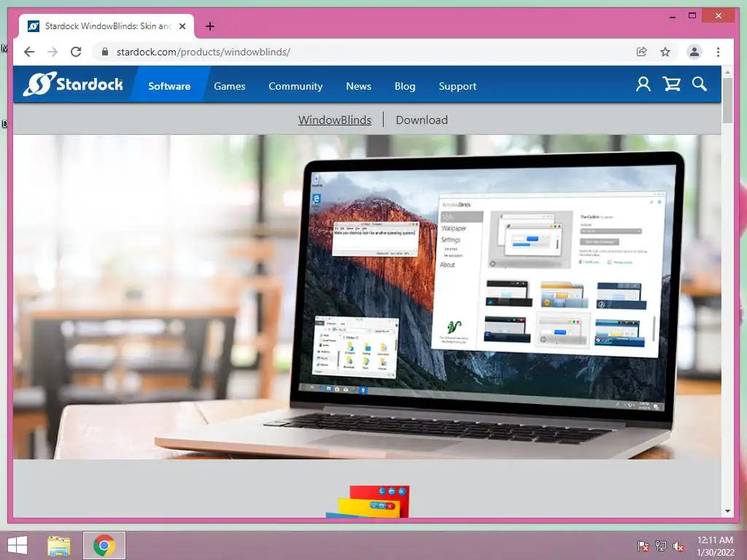
Task: Open the Support menu item
Action: point(457,86)
